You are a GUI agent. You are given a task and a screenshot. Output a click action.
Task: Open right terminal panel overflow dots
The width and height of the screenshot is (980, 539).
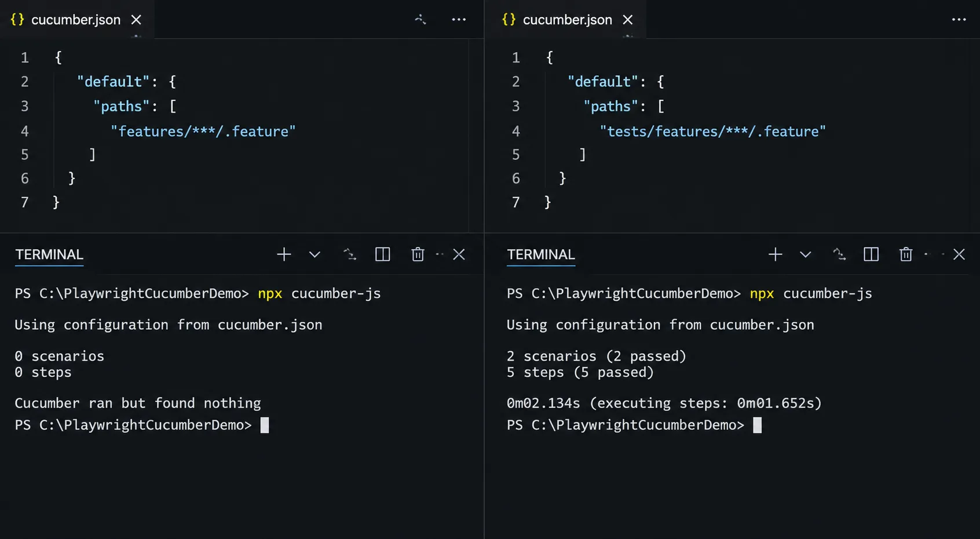[934, 254]
